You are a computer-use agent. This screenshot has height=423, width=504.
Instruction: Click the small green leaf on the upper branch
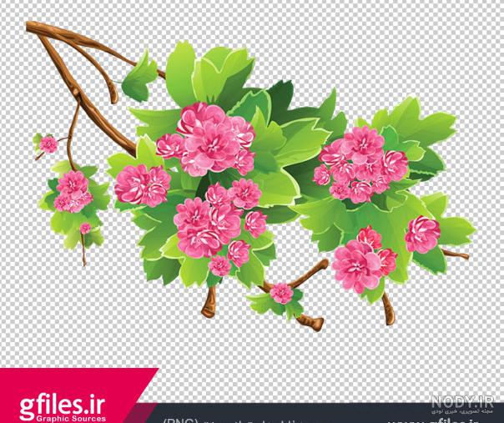pyautogui.click(x=139, y=78)
